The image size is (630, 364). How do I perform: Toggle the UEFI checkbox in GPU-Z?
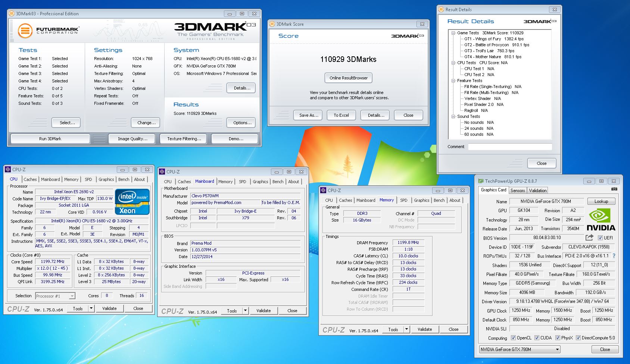[x=600, y=238]
